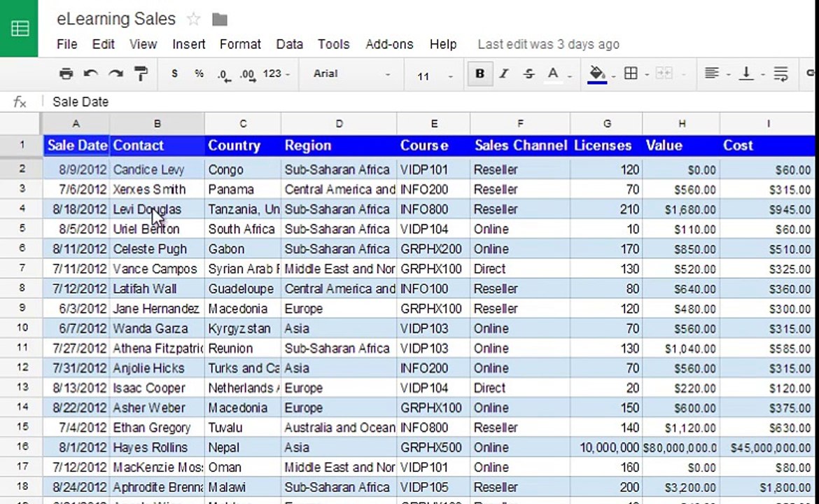Toggle bold formatting
Screen dimensions: 819x504
pyautogui.click(x=479, y=73)
